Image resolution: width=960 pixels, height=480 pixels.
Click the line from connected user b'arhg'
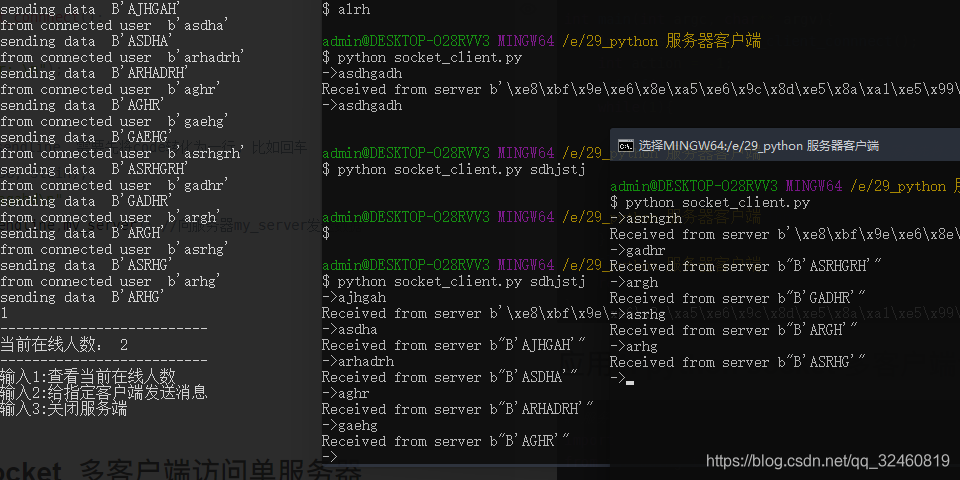coord(111,281)
